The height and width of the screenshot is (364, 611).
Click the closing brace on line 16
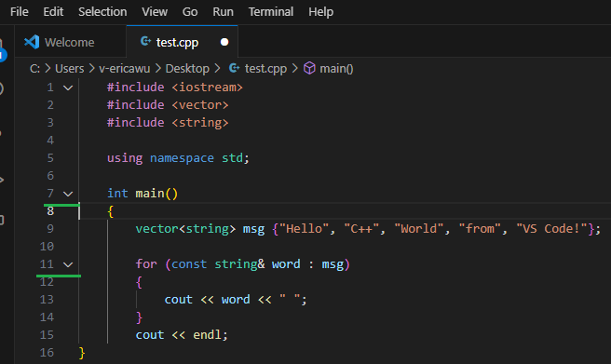click(x=82, y=353)
